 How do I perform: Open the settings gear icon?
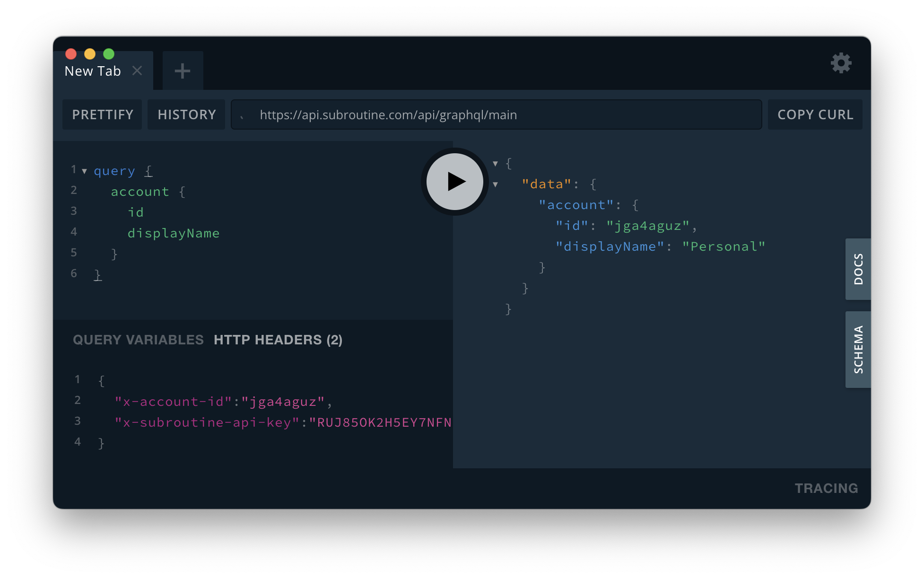coord(841,63)
